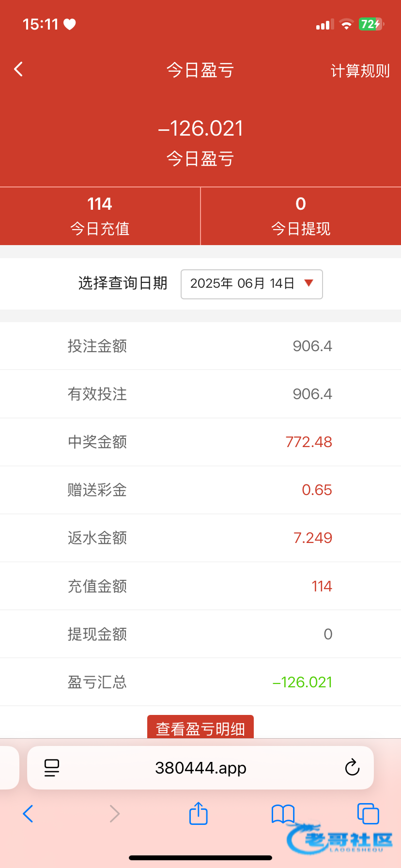
Task: Reload the page with refresh icon
Action: [x=352, y=768]
